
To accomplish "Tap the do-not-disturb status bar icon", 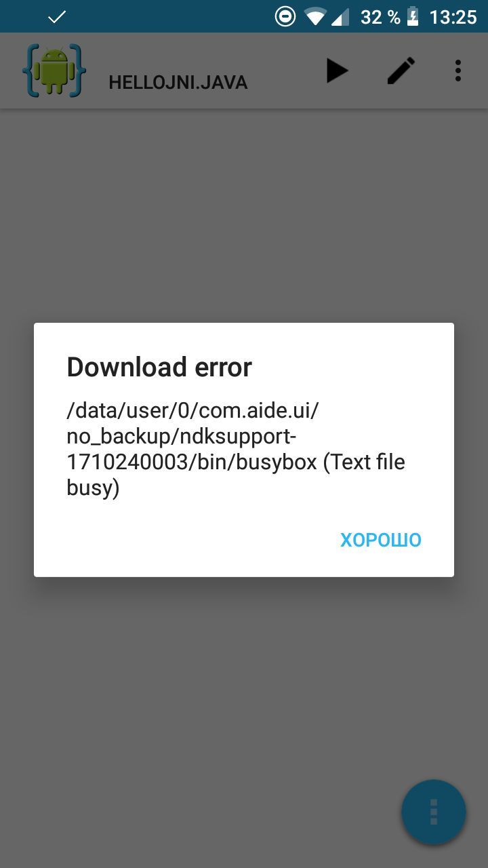I will pyautogui.click(x=285, y=16).
